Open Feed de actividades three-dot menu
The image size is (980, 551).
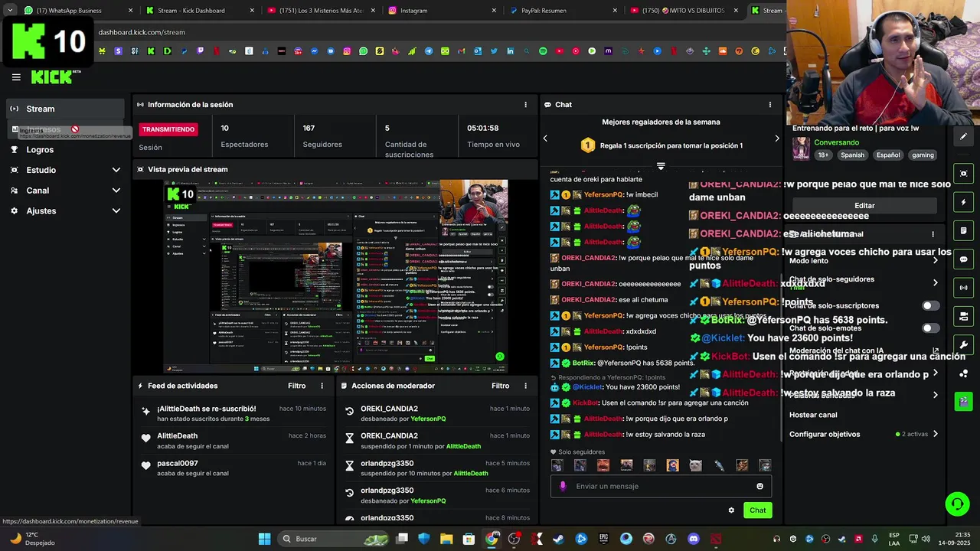pos(322,386)
